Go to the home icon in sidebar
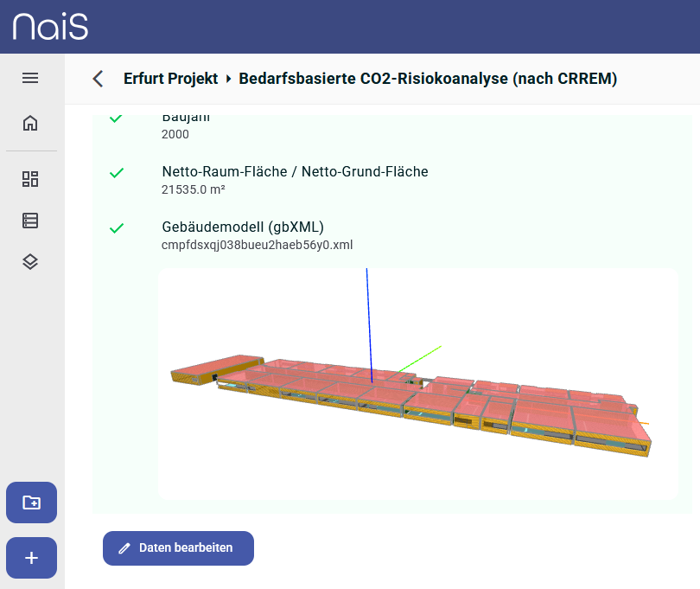Image resolution: width=700 pixels, height=589 pixels. click(x=30, y=123)
